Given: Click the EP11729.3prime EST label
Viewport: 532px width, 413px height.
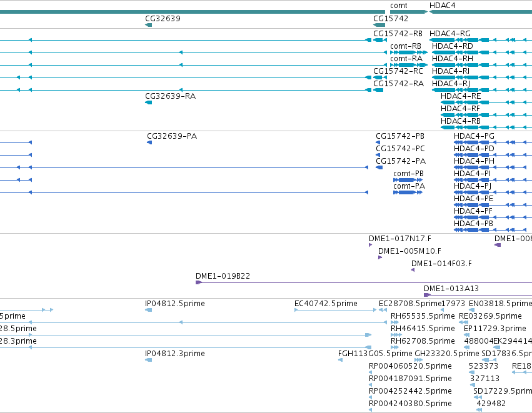Looking at the screenshot, I should pyautogui.click(x=495, y=329).
